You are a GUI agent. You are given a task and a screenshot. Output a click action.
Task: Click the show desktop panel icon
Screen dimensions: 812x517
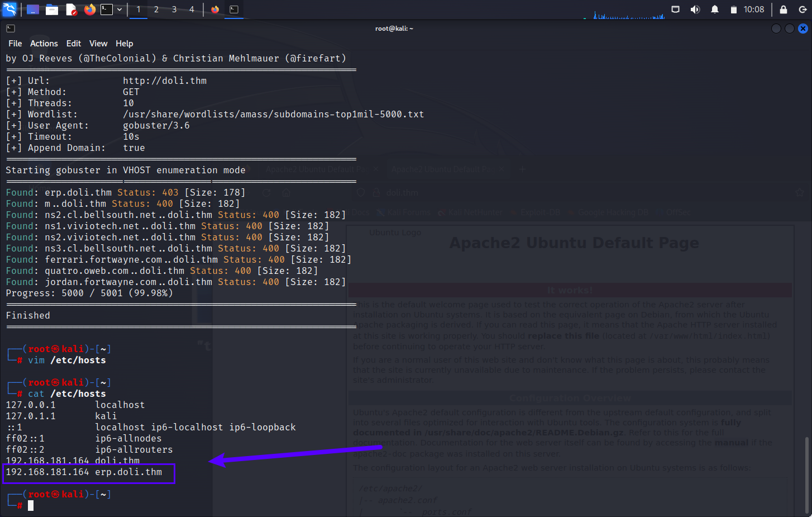tap(33, 10)
